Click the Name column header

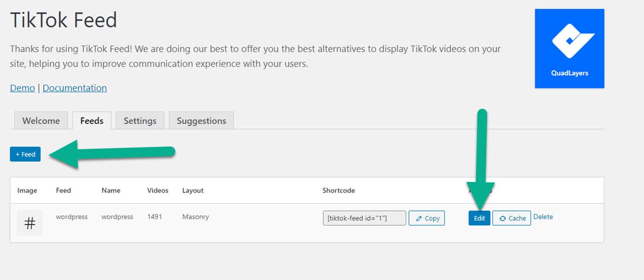tap(111, 191)
